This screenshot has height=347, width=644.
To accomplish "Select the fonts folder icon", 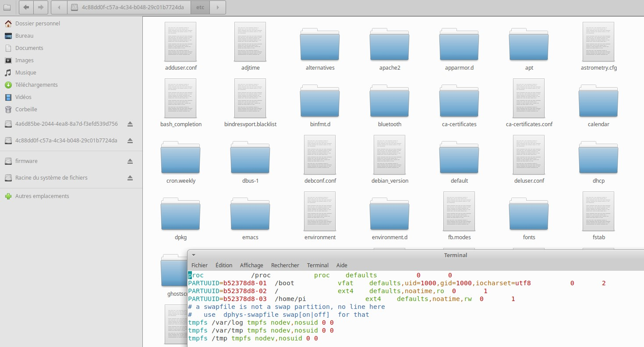I will coord(529,214).
